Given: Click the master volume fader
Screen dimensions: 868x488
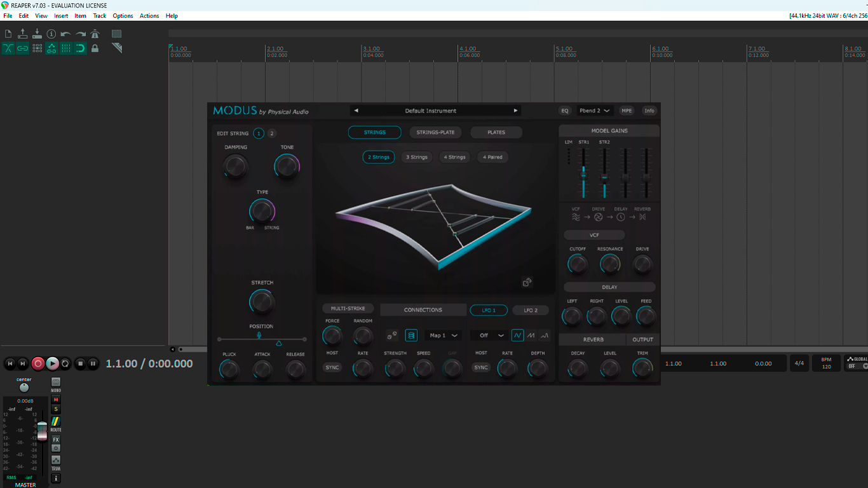Looking at the screenshot, I should [42, 430].
